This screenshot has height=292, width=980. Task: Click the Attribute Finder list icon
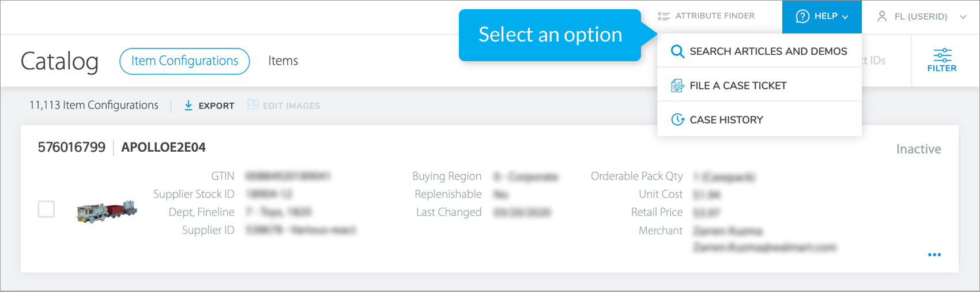tap(664, 16)
